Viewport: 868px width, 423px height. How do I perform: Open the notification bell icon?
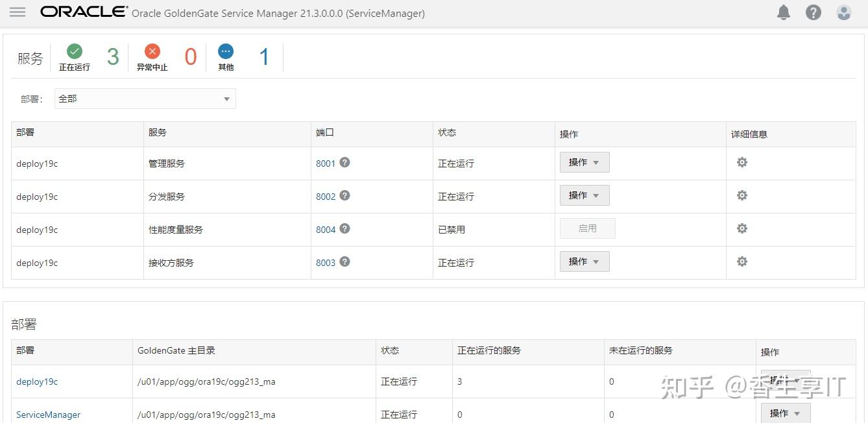click(784, 12)
